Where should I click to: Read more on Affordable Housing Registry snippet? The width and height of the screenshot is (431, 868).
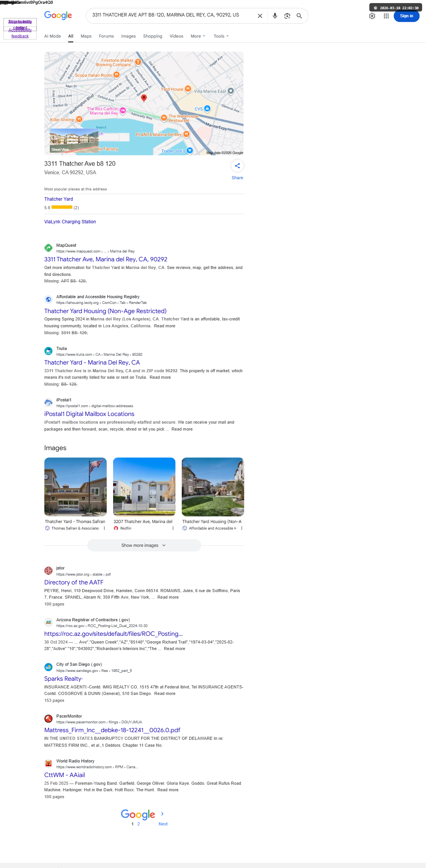pos(165,326)
